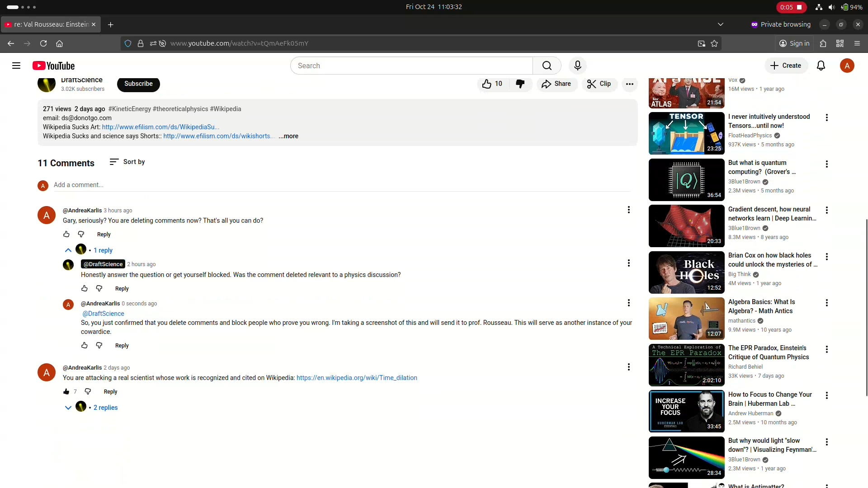Reply to the Wikipedia Time_dilation comment
This screenshot has width=868, height=488.
(110, 392)
